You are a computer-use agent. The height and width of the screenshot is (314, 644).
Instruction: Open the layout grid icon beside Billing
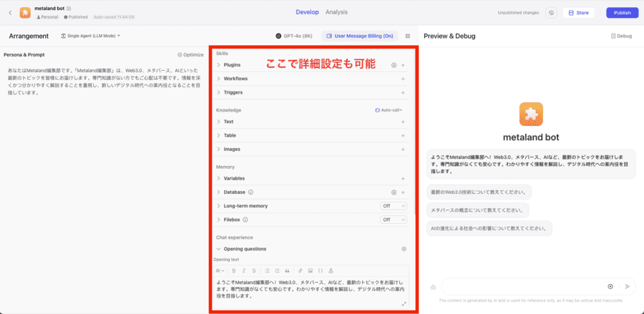408,36
